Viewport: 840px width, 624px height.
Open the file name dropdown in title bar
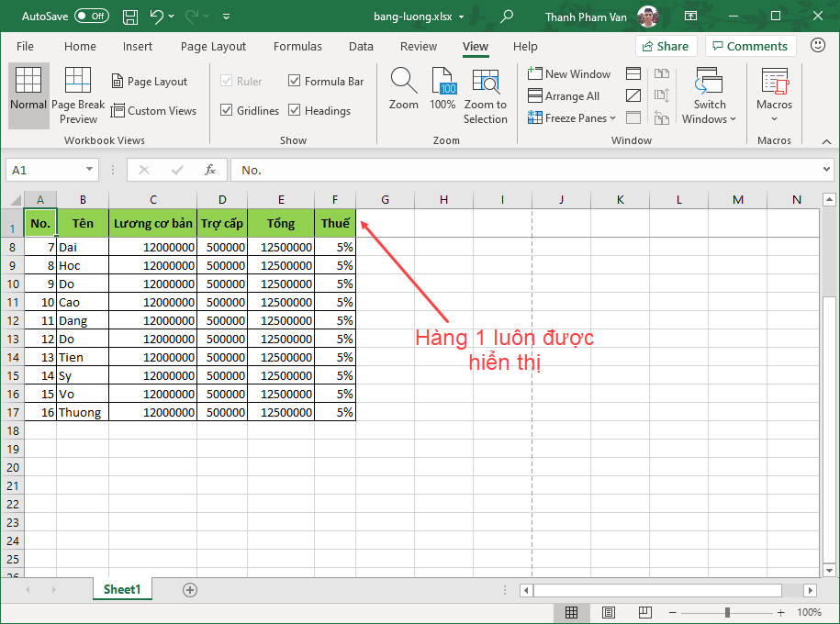[461, 17]
